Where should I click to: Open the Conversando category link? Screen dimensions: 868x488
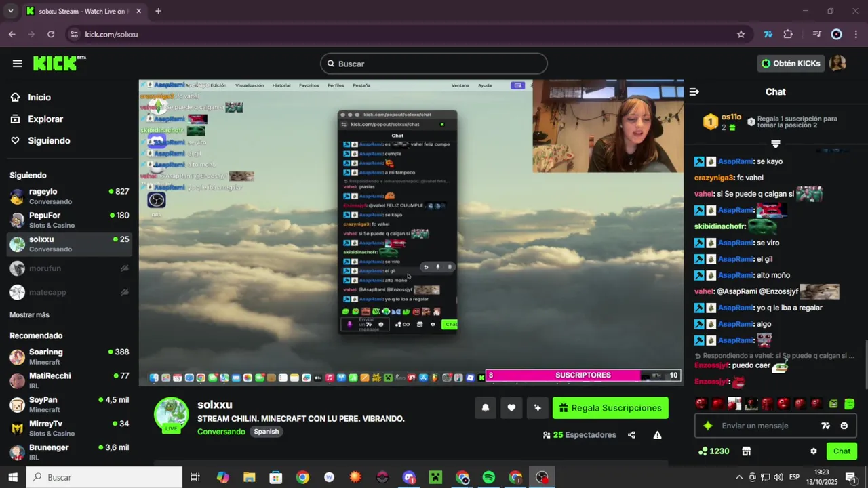tap(221, 432)
